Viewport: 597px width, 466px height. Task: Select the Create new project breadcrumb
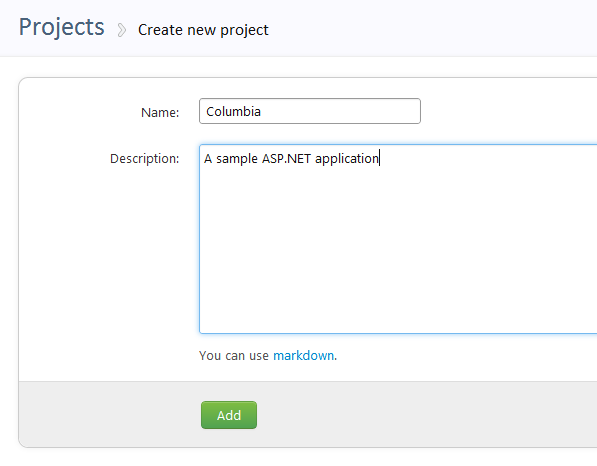click(x=203, y=30)
